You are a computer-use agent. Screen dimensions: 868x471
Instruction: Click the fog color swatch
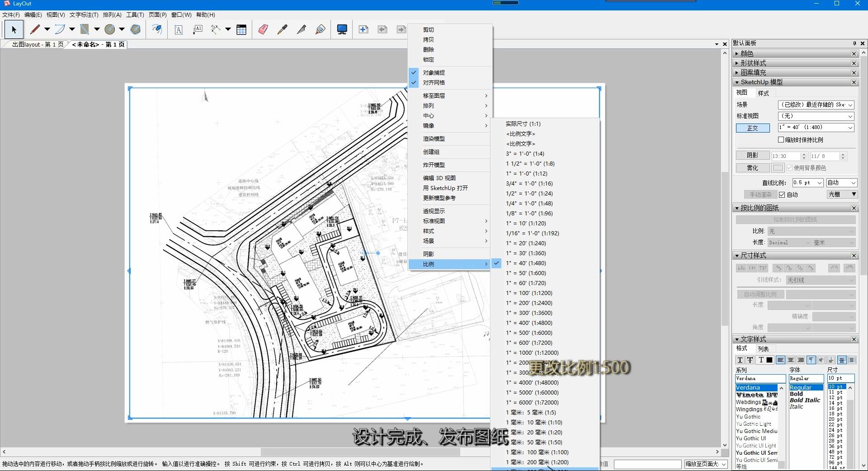(x=778, y=168)
